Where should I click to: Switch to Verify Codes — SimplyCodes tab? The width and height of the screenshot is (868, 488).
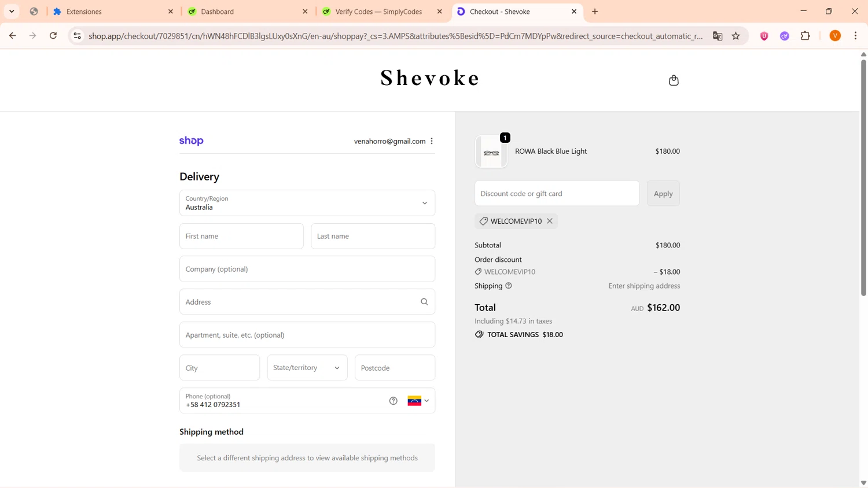point(382,12)
